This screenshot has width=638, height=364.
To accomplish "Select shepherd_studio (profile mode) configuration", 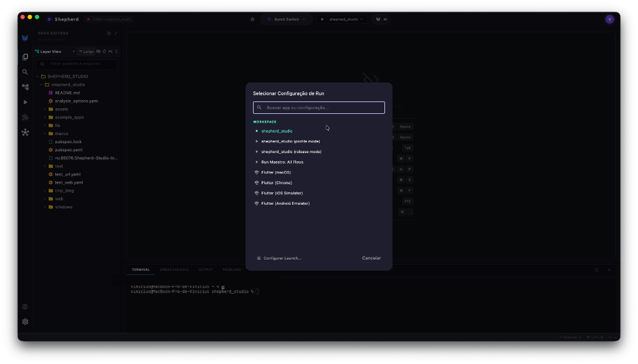I will pos(318,141).
